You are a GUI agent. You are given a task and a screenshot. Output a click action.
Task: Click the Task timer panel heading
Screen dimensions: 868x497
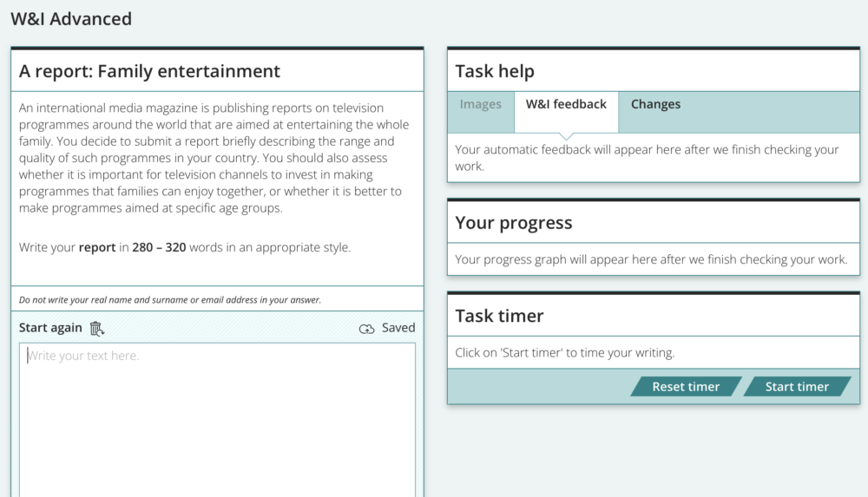click(x=499, y=316)
